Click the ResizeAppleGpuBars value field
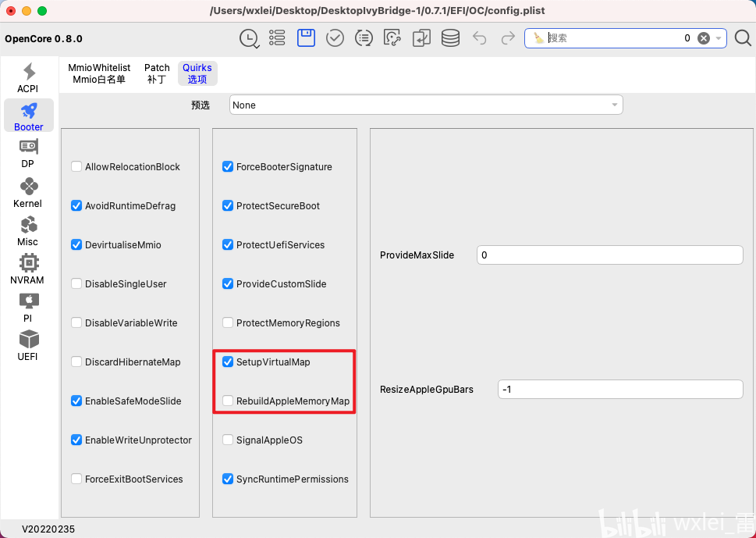756x538 pixels. click(620, 390)
